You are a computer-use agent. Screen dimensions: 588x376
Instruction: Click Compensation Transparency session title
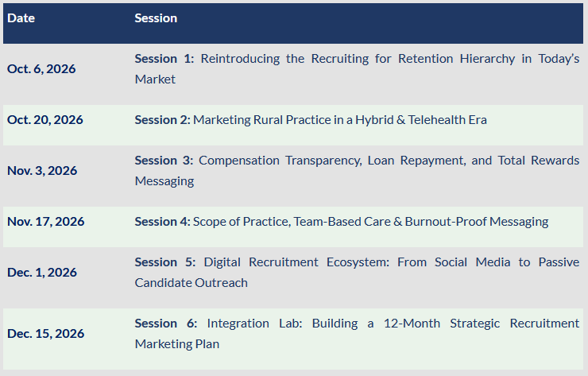[357, 171]
